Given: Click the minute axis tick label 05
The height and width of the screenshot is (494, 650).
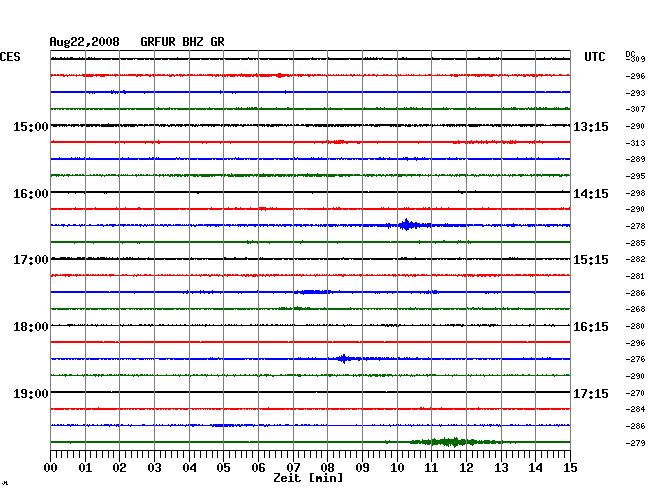Looking at the screenshot, I should tap(223, 468).
